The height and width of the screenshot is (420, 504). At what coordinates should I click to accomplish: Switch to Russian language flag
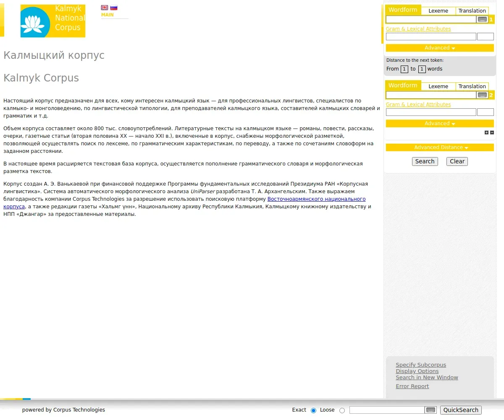[114, 8]
